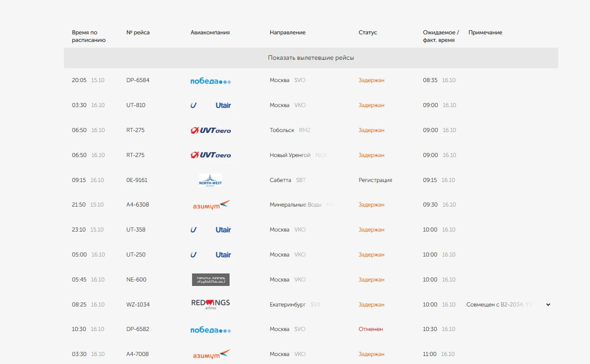Select the 'Минеральные Воды' destination
The height and width of the screenshot is (364, 590).
point(296,205)
